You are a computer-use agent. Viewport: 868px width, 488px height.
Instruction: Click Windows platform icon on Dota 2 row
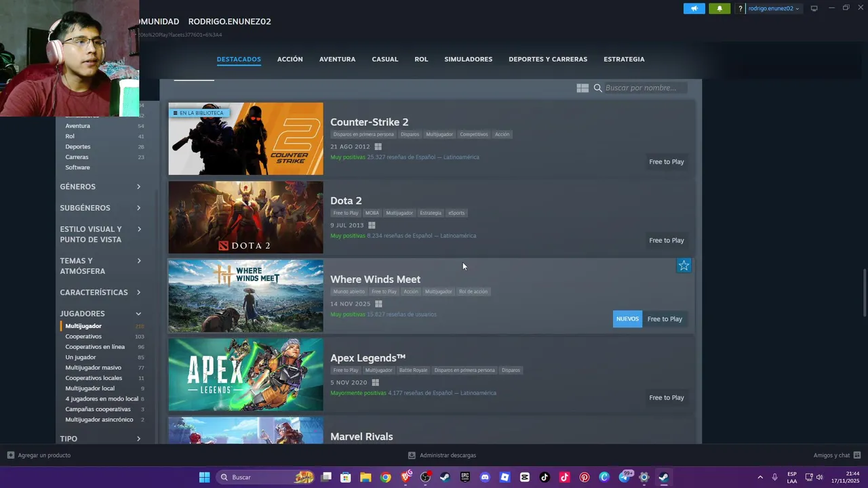pyautogui.click(x=372, y=225)
